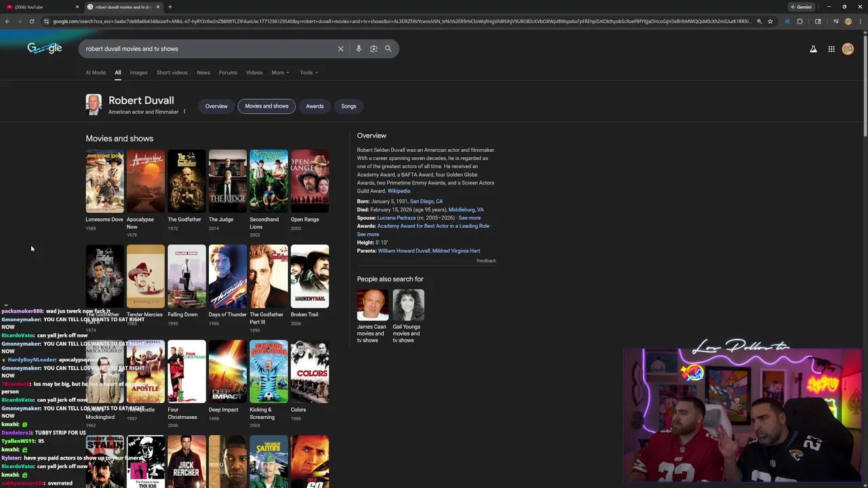Open the three-dot options beside Robert Duvall subtitle
868x488 pixels.
(184, 112)
